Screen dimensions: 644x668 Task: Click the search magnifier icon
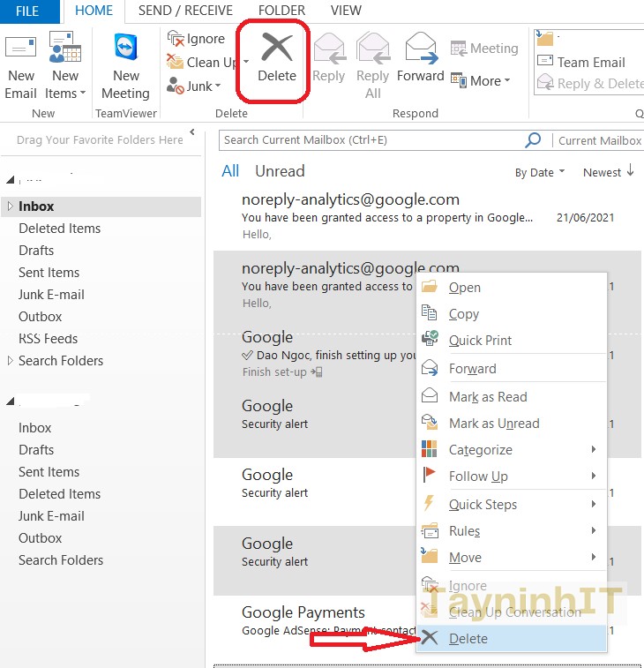(x=533, y=140)
